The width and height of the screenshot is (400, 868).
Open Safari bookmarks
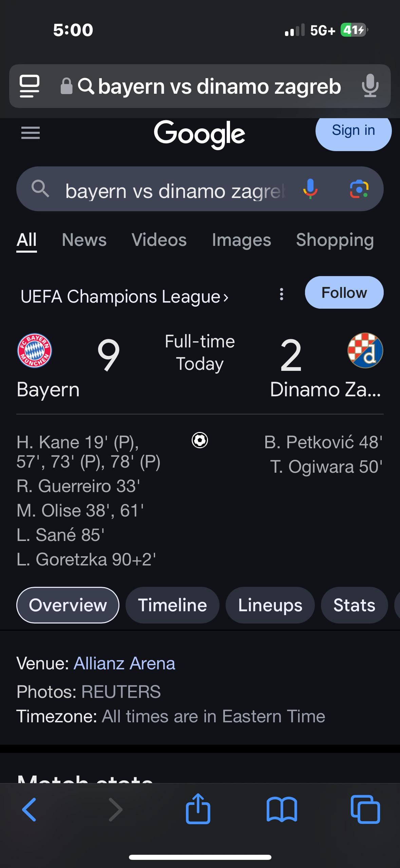[x=282, y=810]
